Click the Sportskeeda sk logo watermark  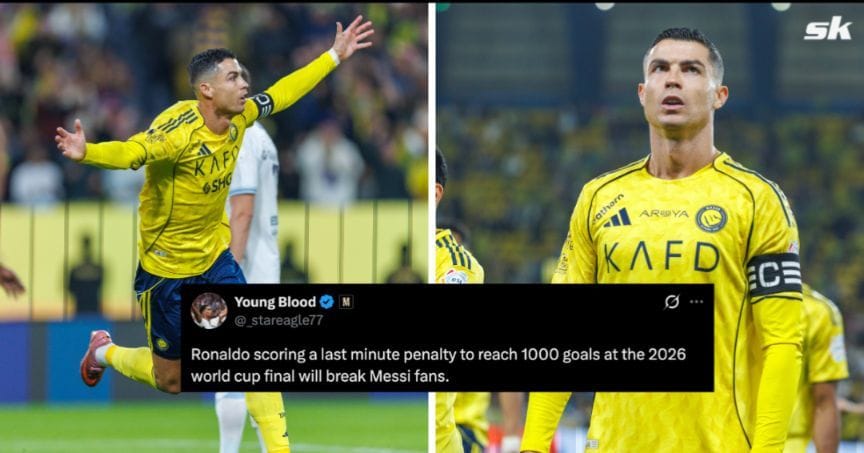(x=828, y=28)
